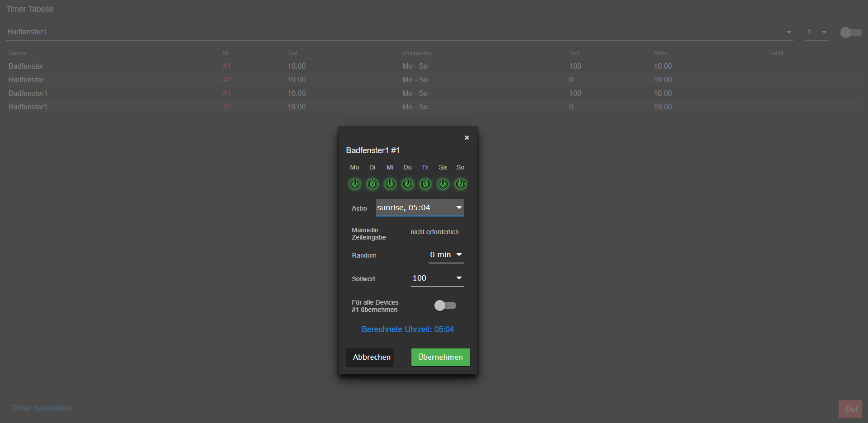
Task: Toggle the Saturday (Sa) power icon
Action: pyautogui.click(x=443, y=184)
